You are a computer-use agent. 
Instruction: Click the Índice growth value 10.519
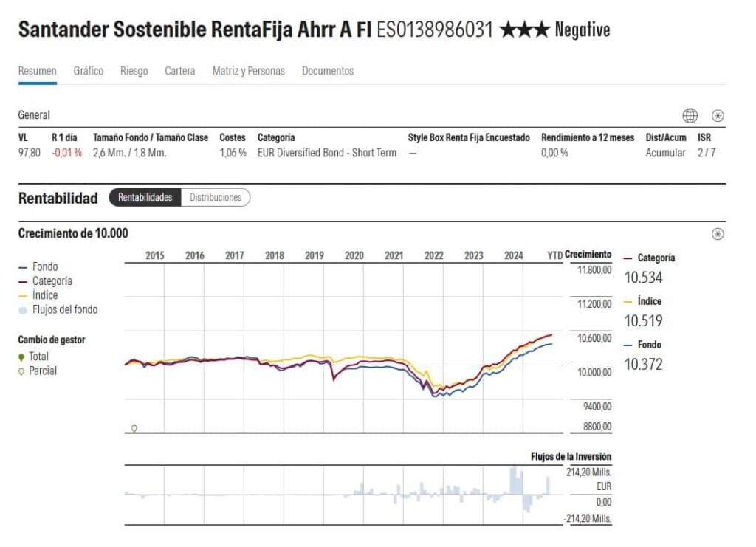[643, 321]
